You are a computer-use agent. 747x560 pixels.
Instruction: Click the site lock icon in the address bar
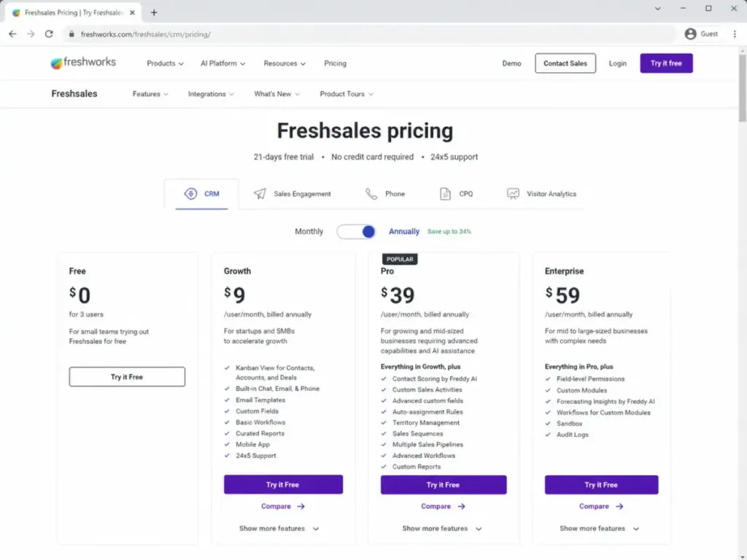(71, 34)
